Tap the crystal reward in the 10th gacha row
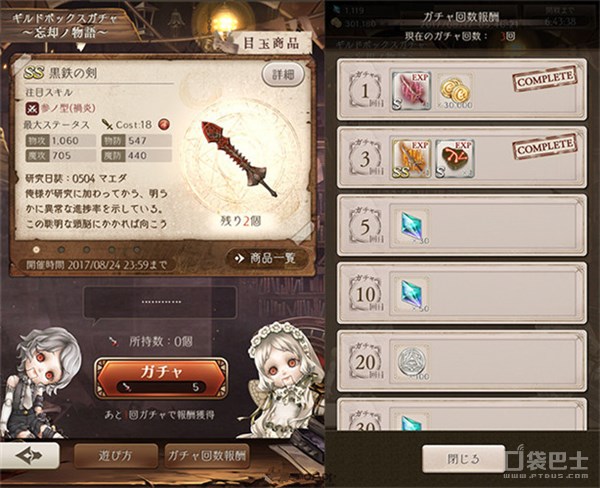 [x=412, y=294]
